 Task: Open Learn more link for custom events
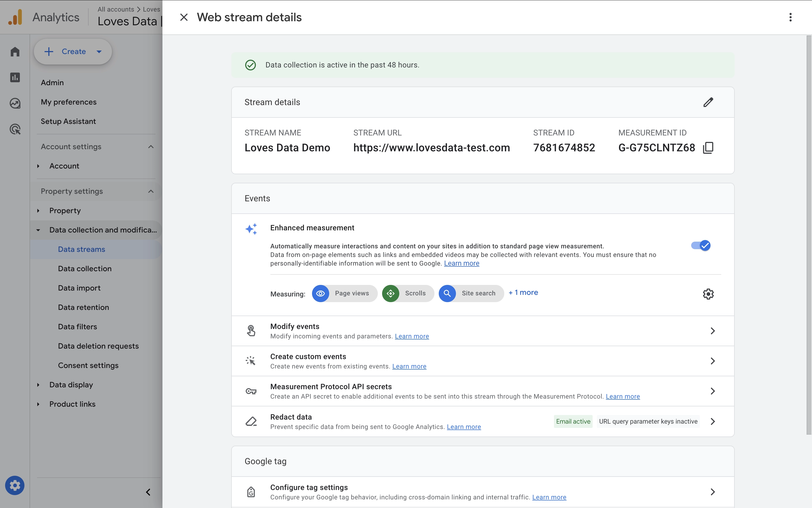[x=409, y=367]
